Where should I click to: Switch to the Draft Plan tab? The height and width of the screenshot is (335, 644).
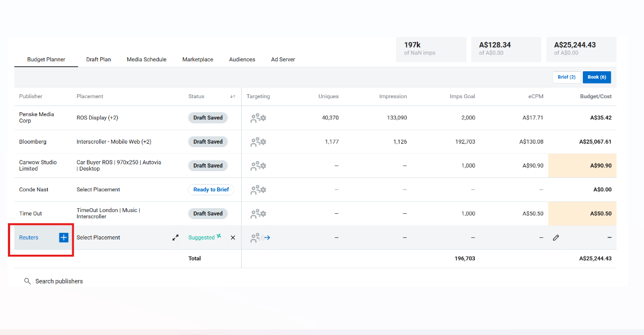coord(98,59)
